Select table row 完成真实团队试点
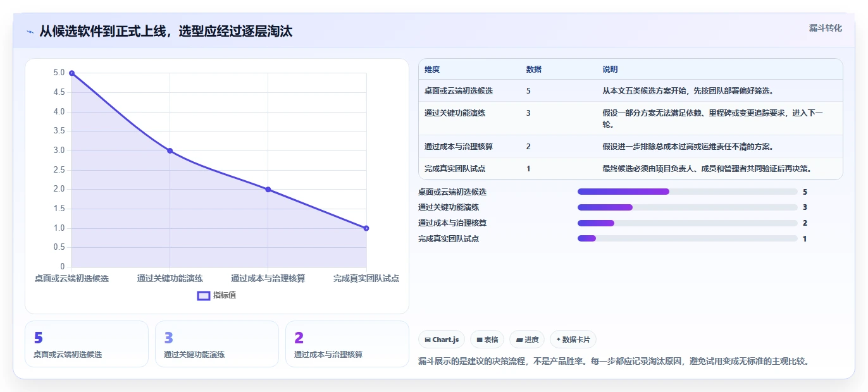The width and height of the screenshot is (868, 392). pos(631,169)
